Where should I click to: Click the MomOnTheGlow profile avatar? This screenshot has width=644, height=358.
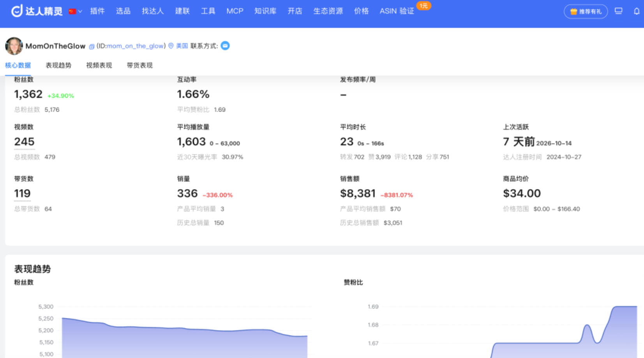click(14, 46)
